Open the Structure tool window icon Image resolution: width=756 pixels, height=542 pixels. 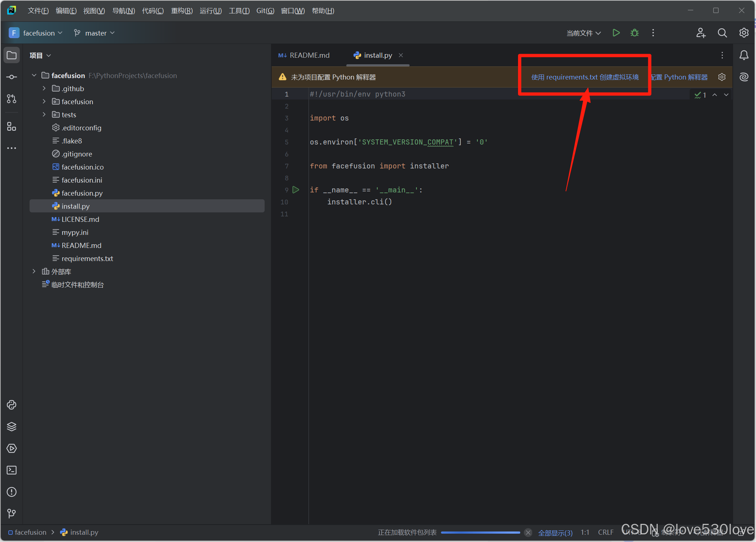(x=12, y=126)
